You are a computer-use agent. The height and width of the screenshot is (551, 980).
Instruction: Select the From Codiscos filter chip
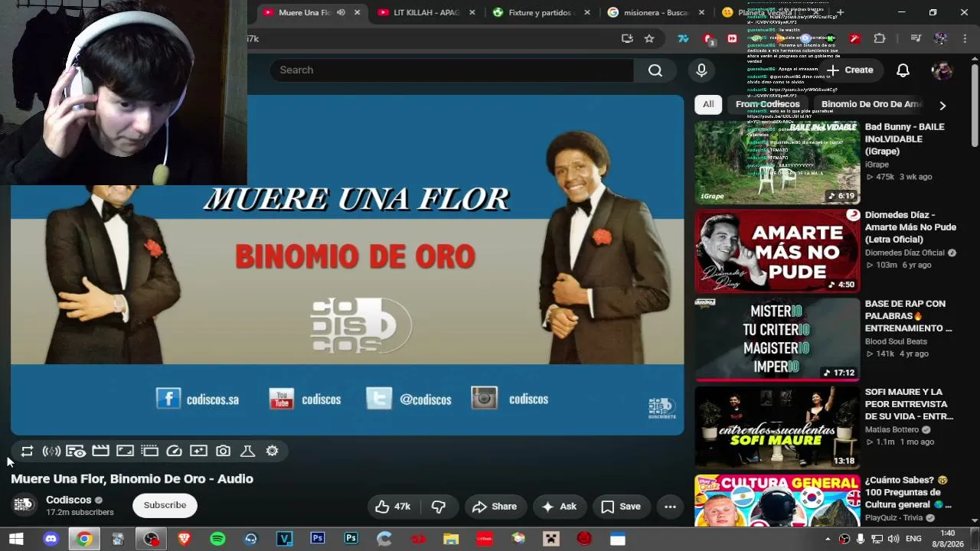(768, 104)
